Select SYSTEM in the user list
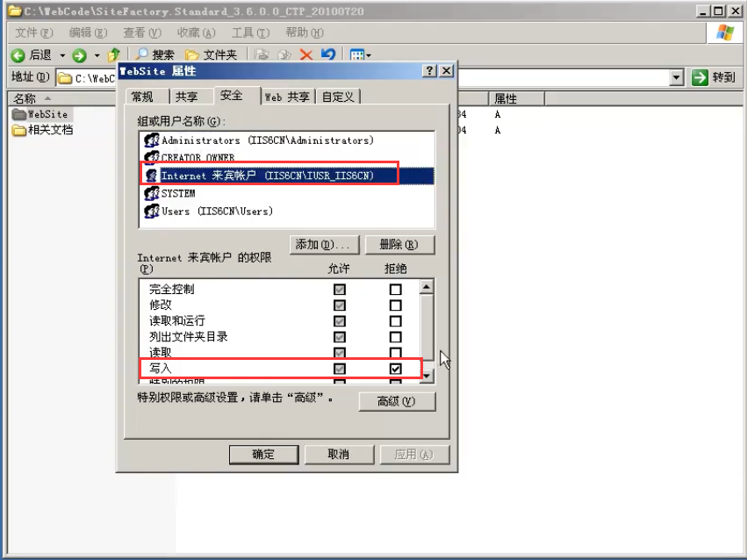 pos(178,193)
